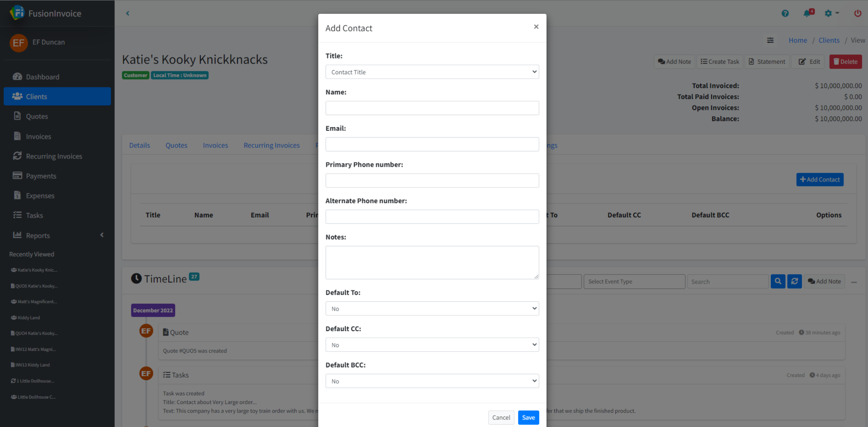Click the Name input field

432,108
